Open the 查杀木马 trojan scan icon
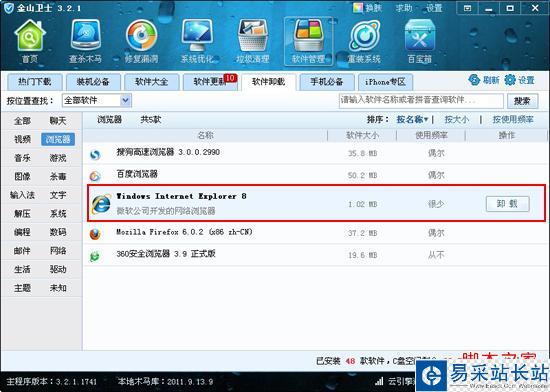Screen dimensions: 550x392 (86, 41)
